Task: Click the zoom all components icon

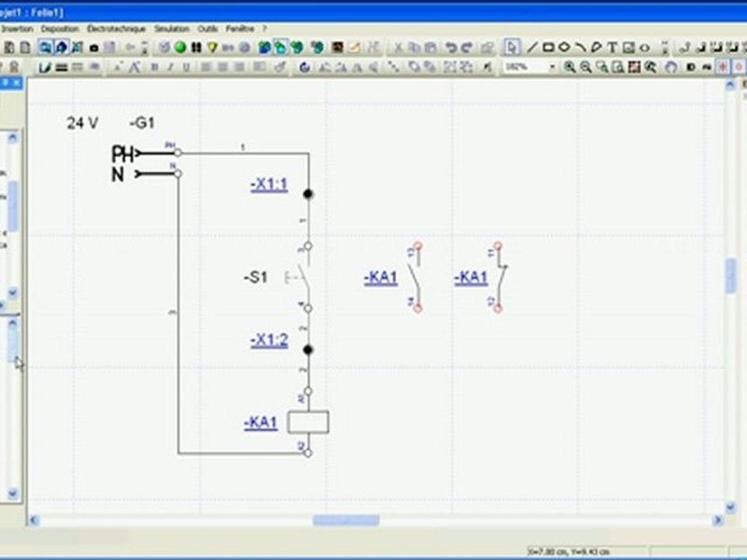Action: coord(634,67)
